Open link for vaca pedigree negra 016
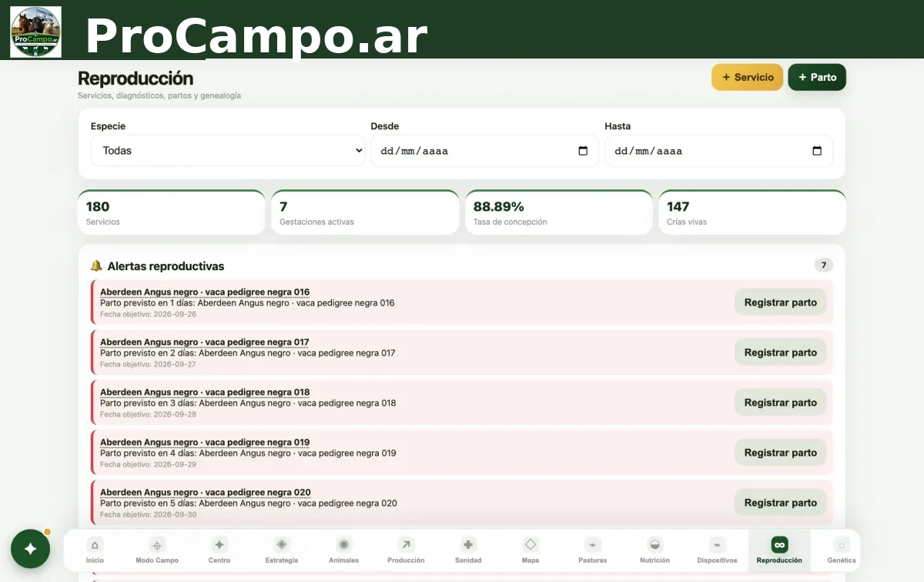The image size is (924, 582). point(205,292)
